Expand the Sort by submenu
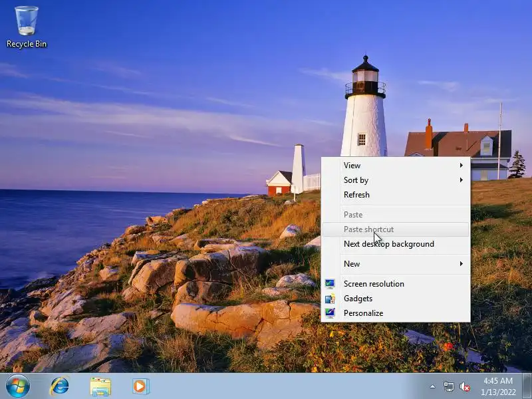The width and height of the screenshot is (532, 399). 396,180
